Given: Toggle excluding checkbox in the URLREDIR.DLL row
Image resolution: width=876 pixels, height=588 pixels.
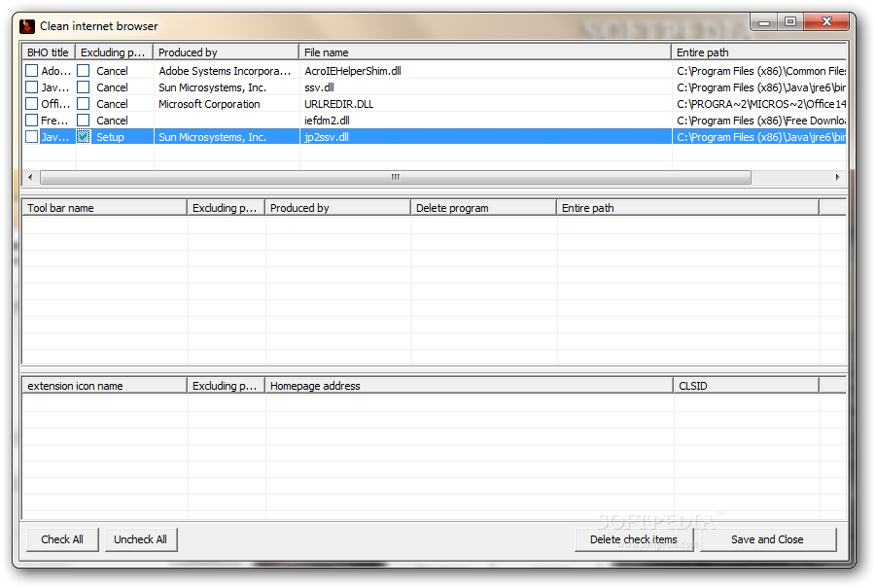Looking at the screenshot, I should tap(84, 104).
